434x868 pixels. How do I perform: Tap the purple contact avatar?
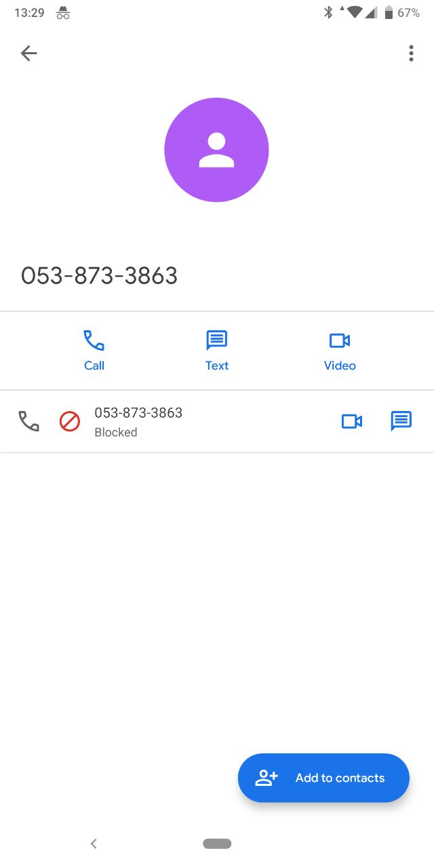coord(216,150)
